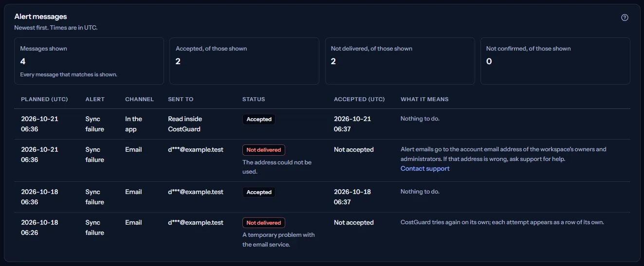Screen dimensions: 644x266
Task: Click the PLANNED (UTC) column header
Action: pyautogui.click(x=44, y=99)
